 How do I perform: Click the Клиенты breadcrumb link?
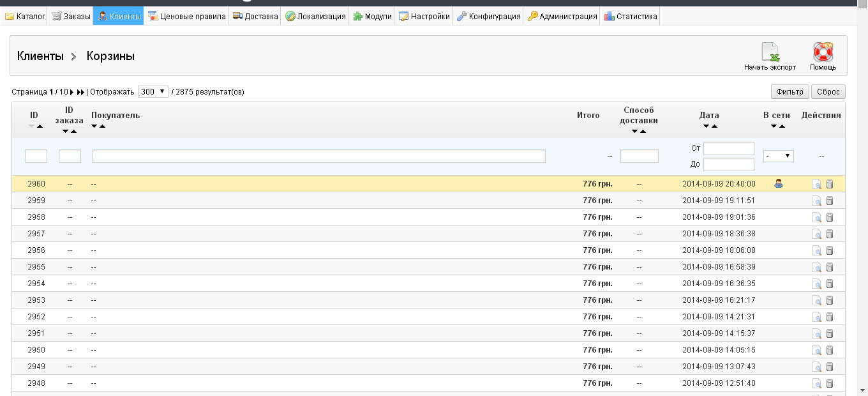[40, 56]
